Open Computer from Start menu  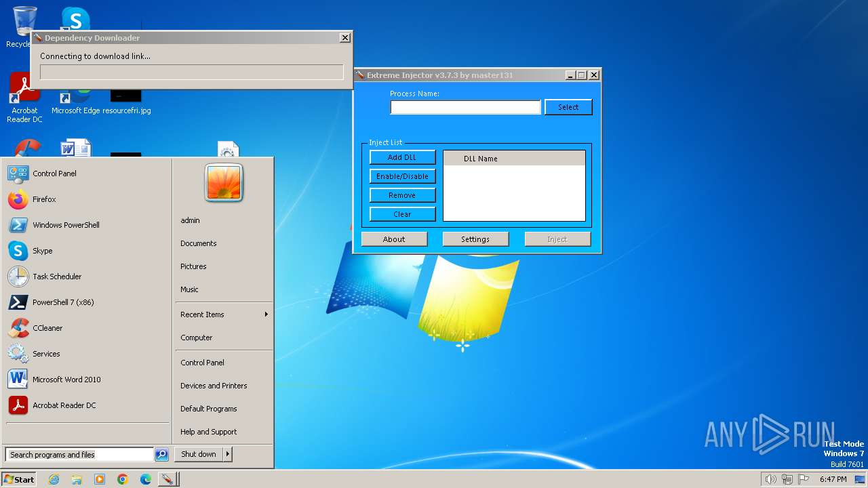coord(197,338)
